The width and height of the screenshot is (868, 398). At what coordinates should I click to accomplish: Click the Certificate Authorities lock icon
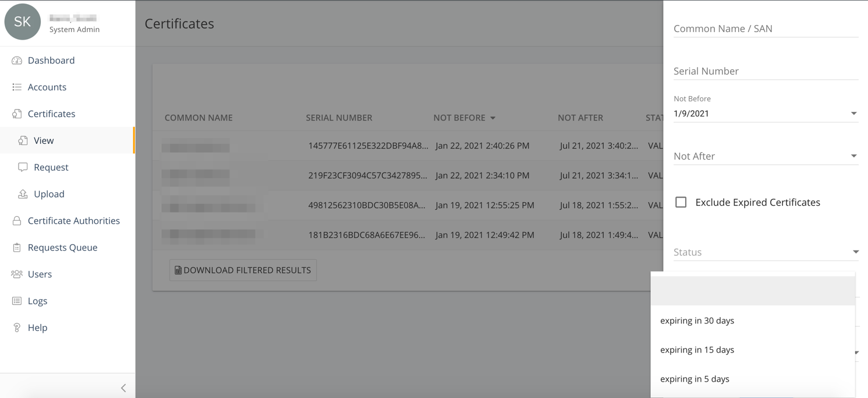(x=17, y=221)
